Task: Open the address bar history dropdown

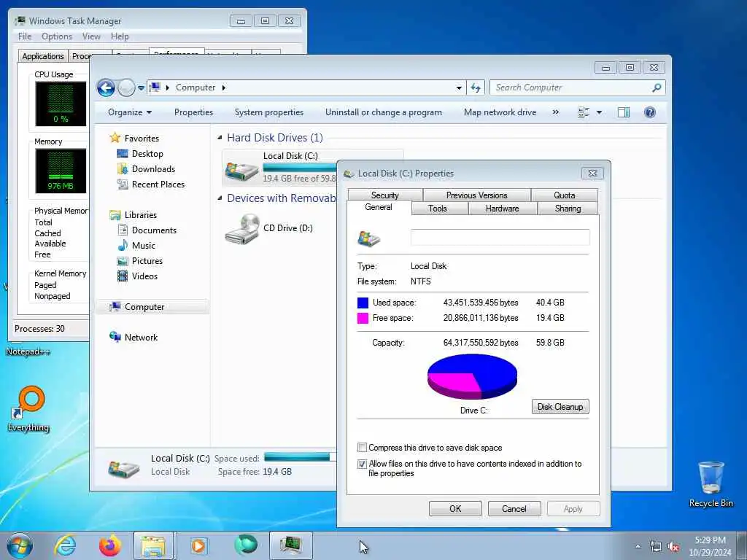Action: click(459, 87)
